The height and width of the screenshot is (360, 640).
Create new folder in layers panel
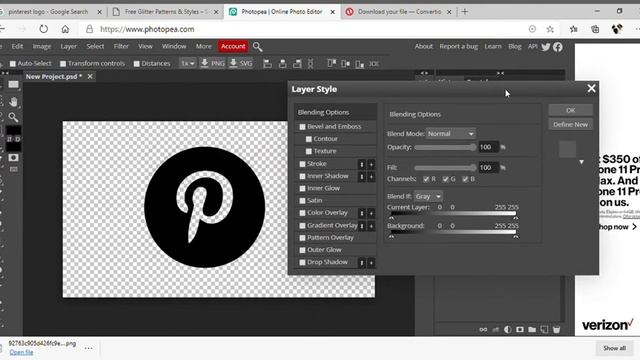532,329
